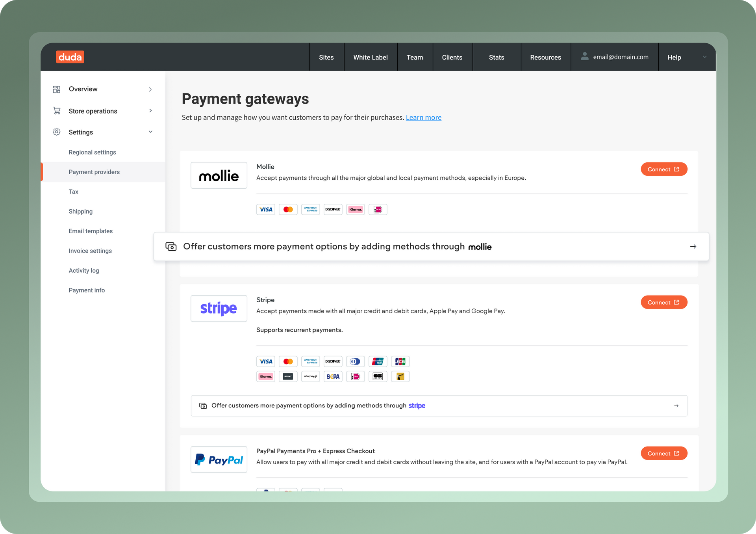
Task: Click Help in the top bar
Action: [x=674, y=57]
